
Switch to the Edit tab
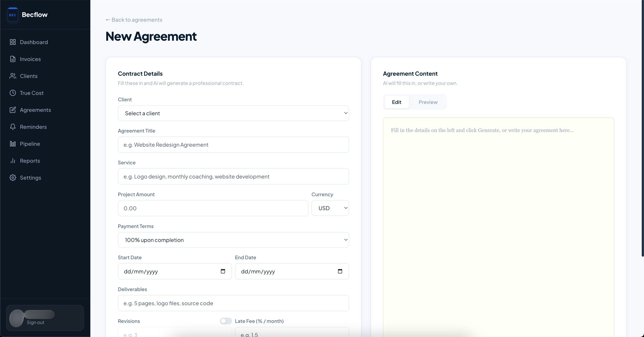click(397, 102)
